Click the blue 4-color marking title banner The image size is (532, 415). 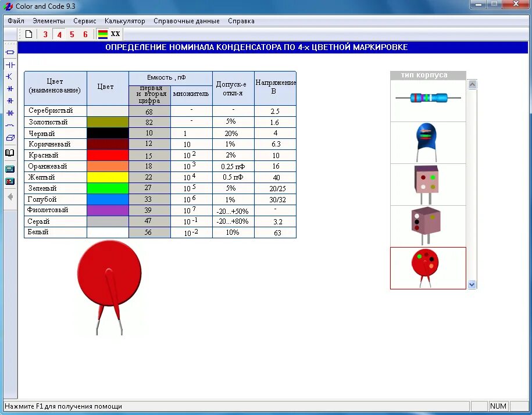(x=273, y=48)
